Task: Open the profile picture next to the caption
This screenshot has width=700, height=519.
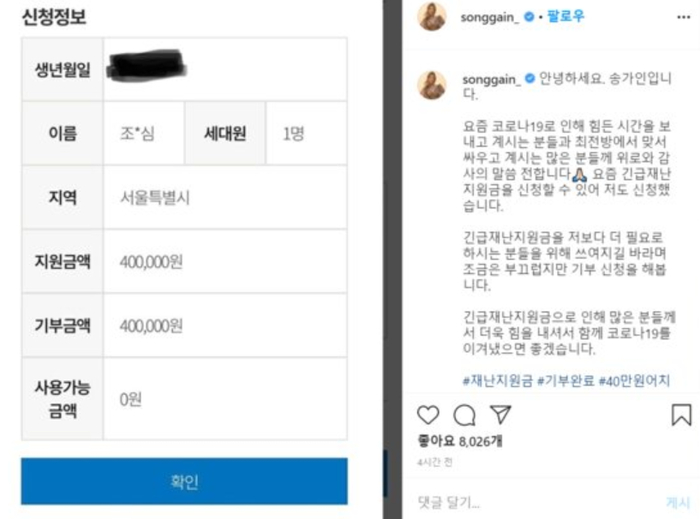Action: tap(432, 85)
